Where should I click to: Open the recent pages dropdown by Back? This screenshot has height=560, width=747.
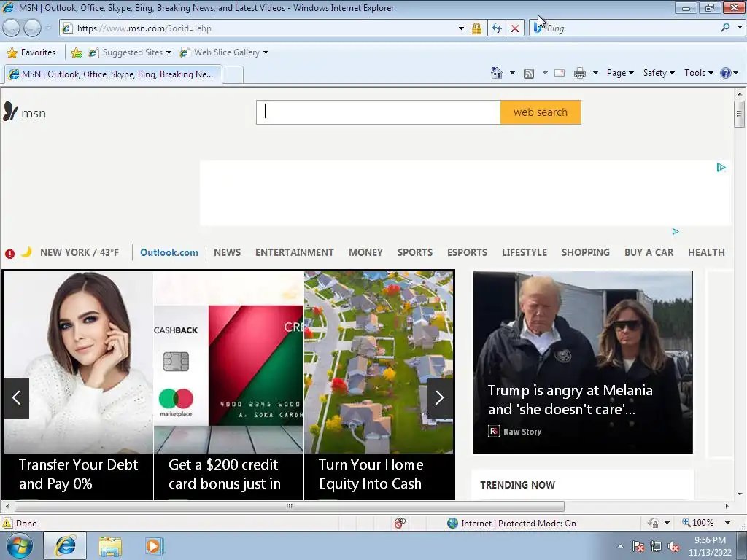[x=48, y=28]
